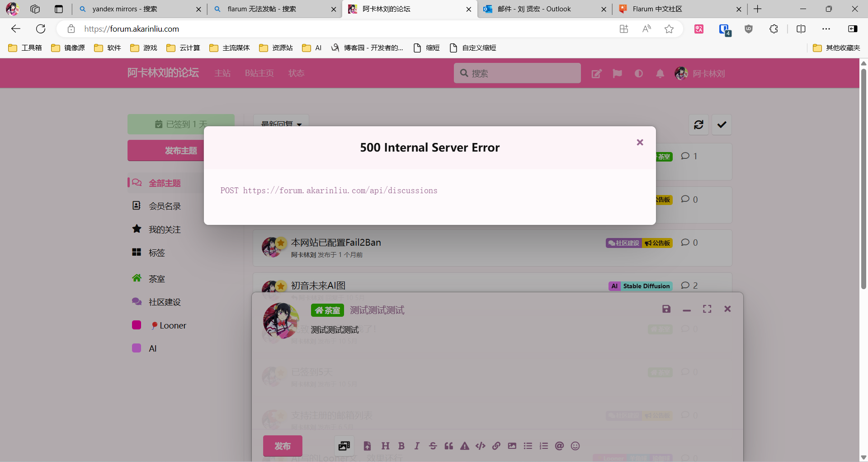Screen dimensions: 868x462
Task: Open a new browser tab
Action: point(758,9)
